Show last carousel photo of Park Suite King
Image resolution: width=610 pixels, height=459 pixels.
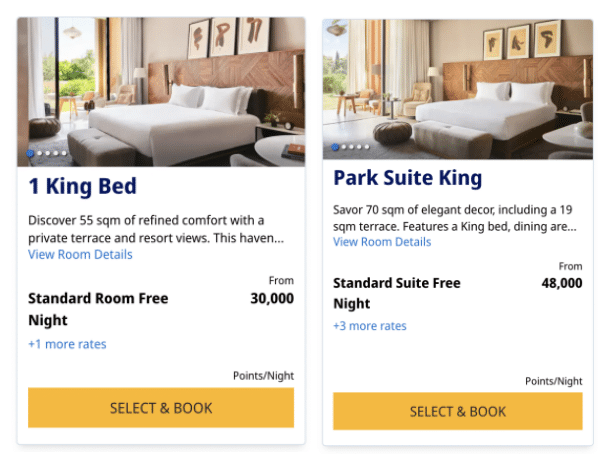click(x=369, y=147)
